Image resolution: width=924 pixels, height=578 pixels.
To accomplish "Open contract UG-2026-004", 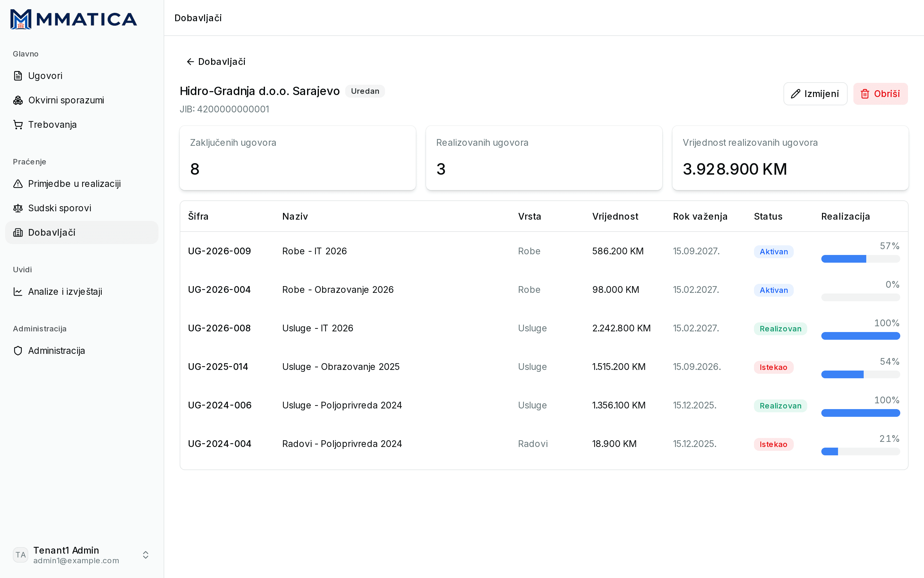I will [219, 290].
